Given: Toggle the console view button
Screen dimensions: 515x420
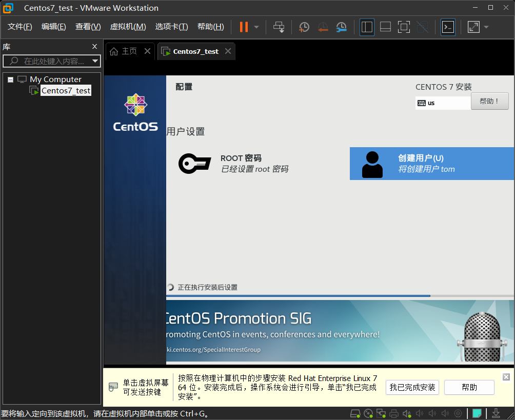Looking at the screenshot, I should (x=448, y=27).
